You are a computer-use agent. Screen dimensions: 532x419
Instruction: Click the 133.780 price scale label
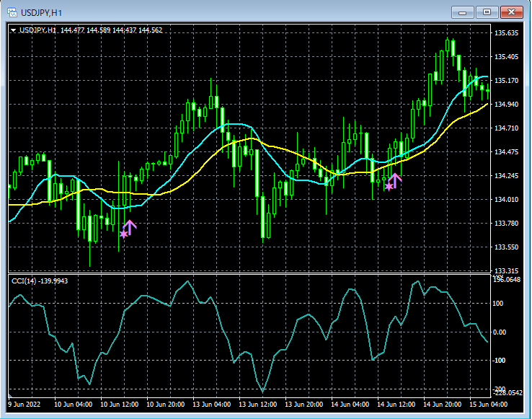click(x=506, y=223)
